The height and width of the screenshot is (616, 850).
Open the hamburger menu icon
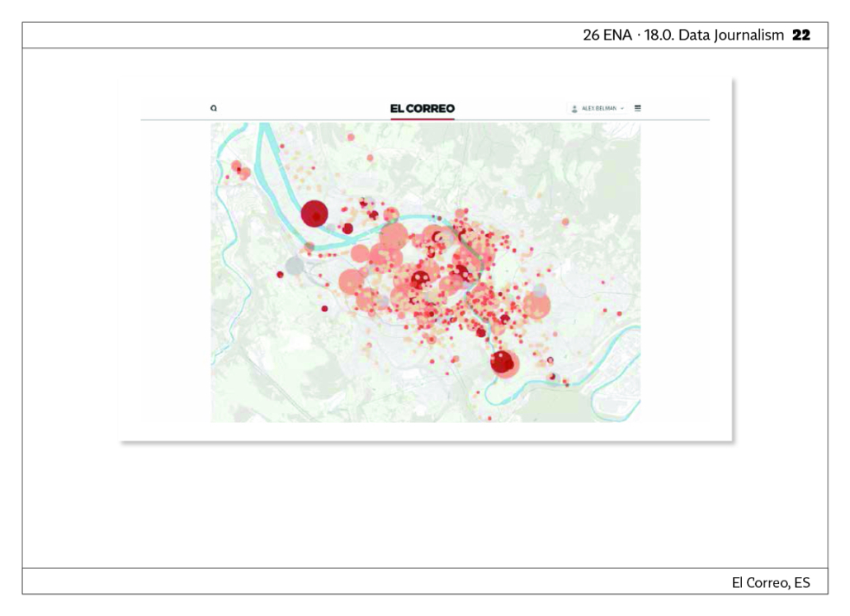637,108
